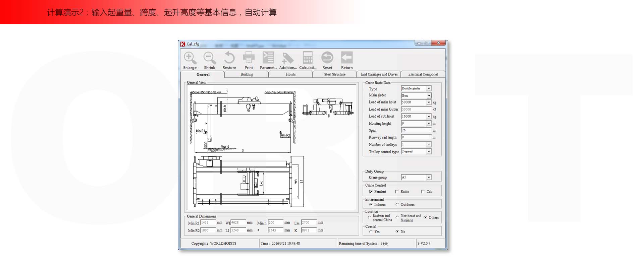Click the Return arrow icon
The width and height of the screenshot is (644, 268).
[347, 58]
